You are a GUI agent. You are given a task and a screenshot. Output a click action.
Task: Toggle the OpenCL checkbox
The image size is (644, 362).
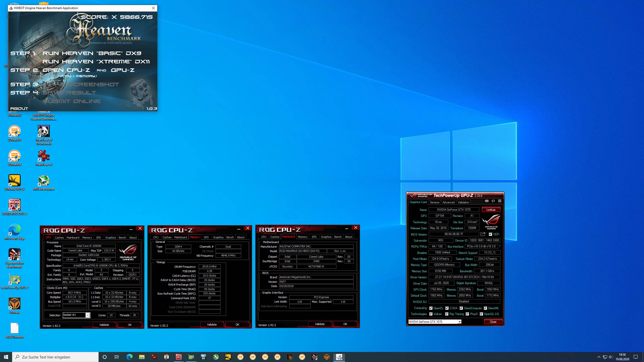tap(431, 308)
